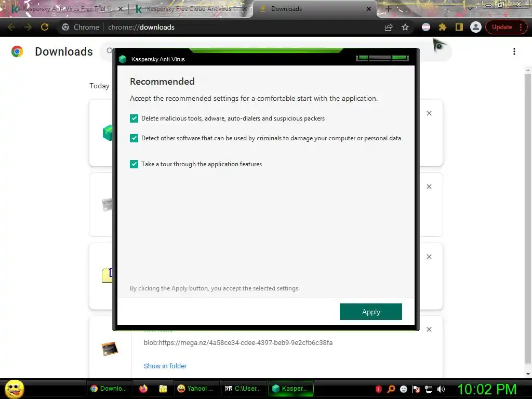Remove first download entry from list
532x399 pixels.
tap(429, 113)
